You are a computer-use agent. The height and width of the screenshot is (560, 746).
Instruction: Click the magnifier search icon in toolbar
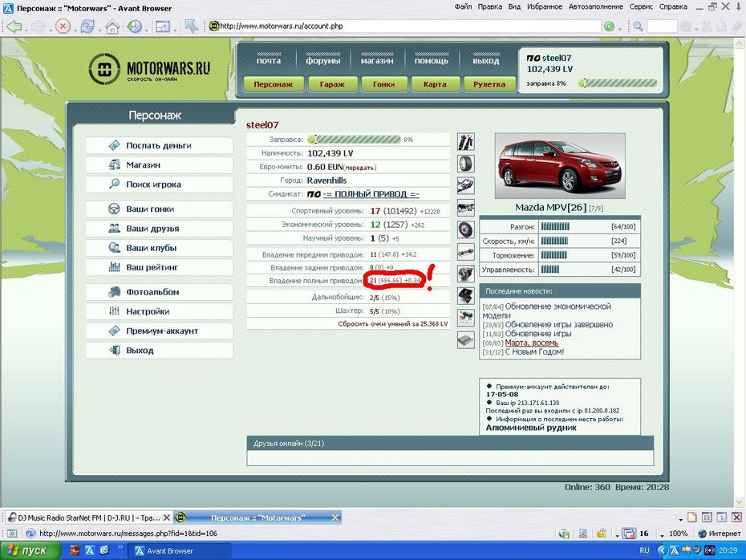[638, 26]
